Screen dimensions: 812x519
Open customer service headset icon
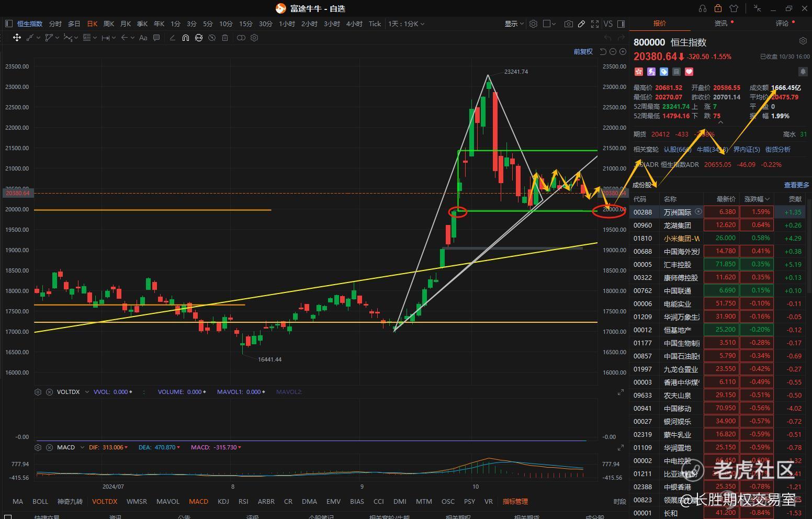(x=703, y=8)
